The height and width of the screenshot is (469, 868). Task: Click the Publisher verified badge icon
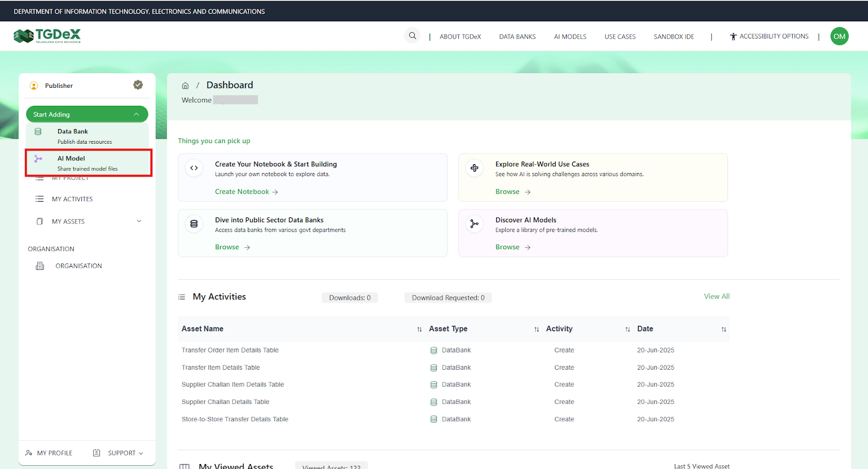click(x=138, y=85)
